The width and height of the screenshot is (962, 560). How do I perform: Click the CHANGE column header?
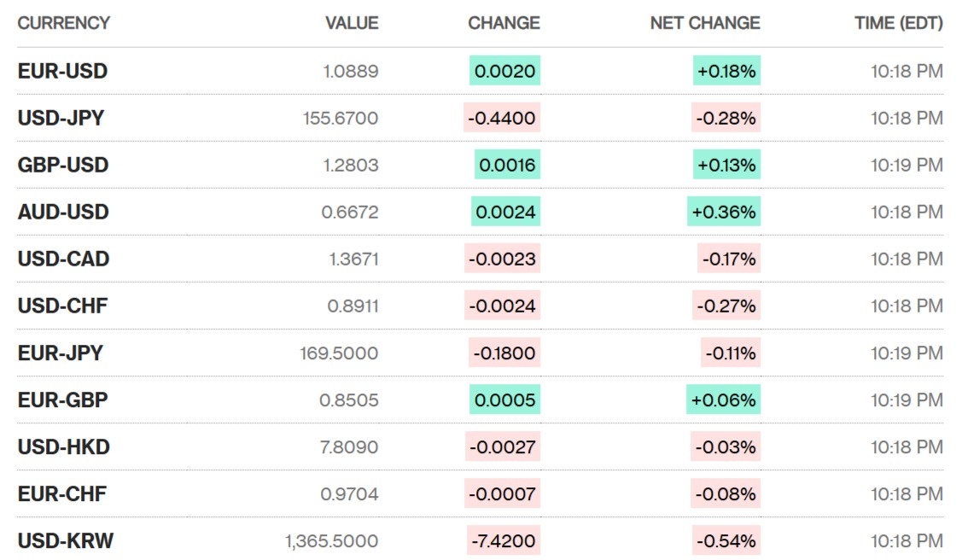(504, 23)
